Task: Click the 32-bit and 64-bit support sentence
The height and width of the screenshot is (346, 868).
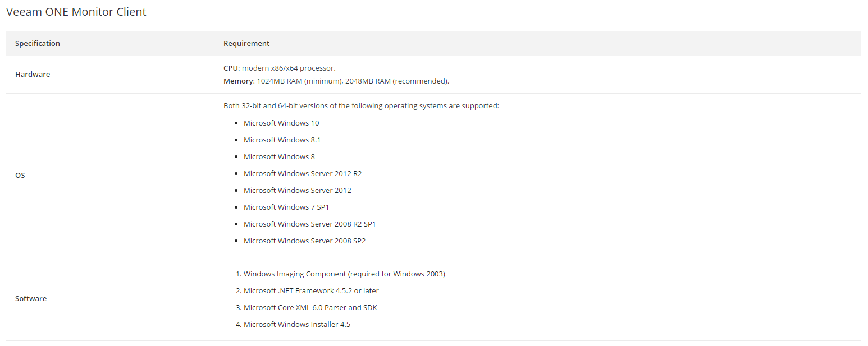Action: click(x=361, y=105)
